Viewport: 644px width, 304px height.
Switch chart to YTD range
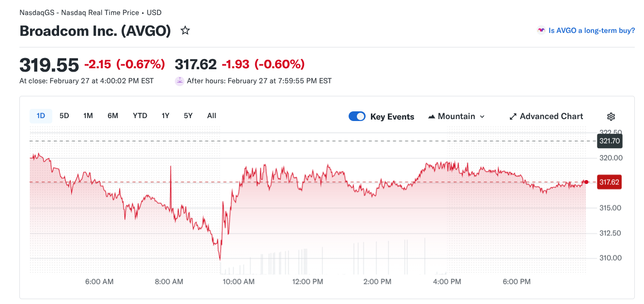pyautogui.click(x=140, y=116)
